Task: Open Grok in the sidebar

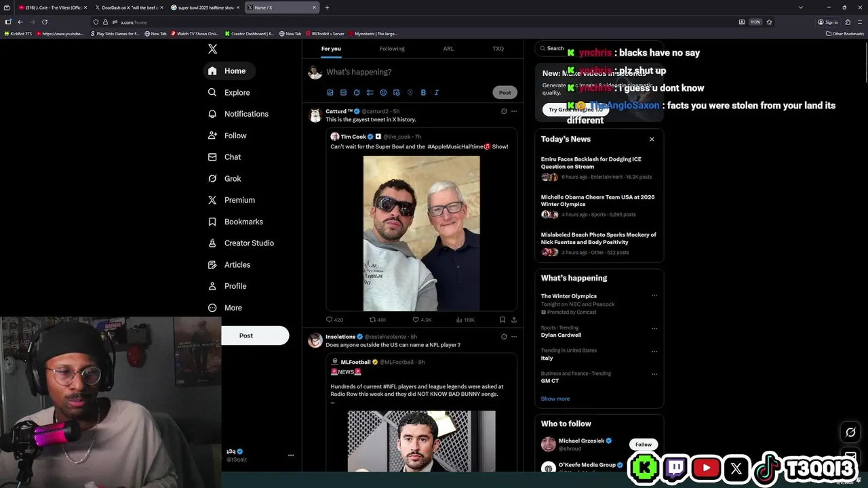Action: click(x=224, y=178)
